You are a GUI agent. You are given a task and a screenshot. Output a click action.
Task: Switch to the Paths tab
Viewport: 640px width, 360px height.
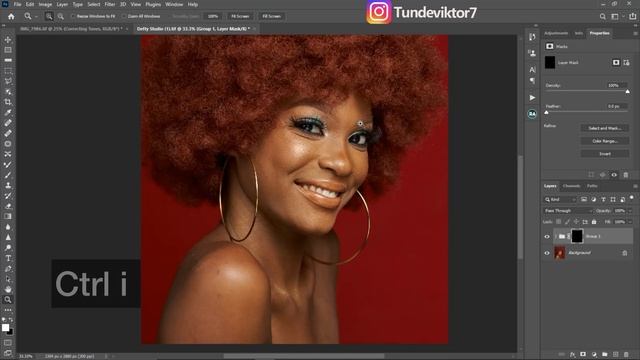592,186
